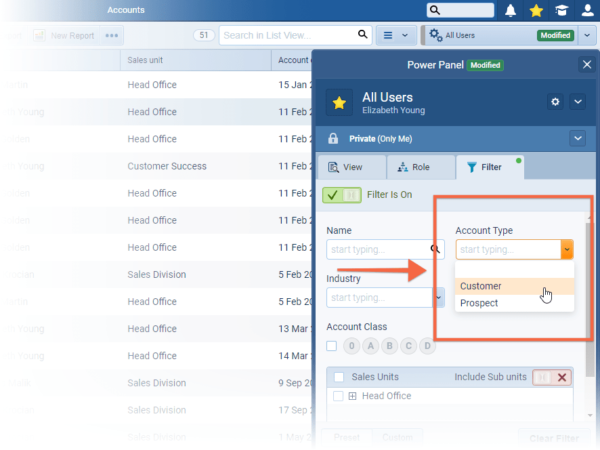Toggle the Filter Is On switch
Viewport: 600px width, 450px height.
tap(342, 195)
